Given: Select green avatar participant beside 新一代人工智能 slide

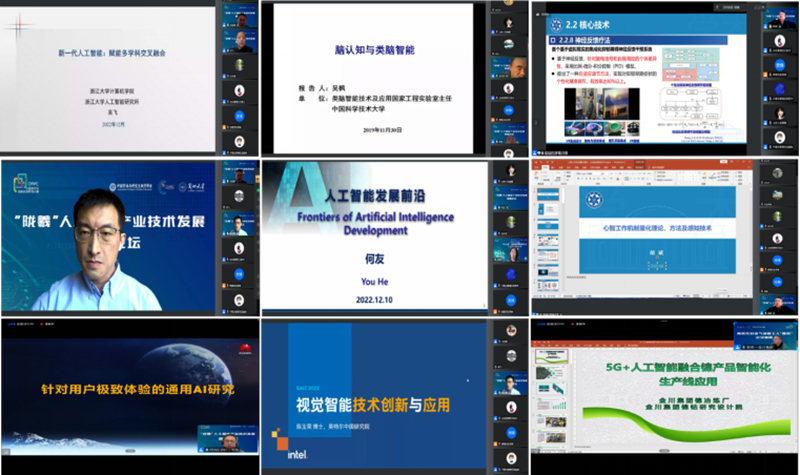Looking at the screenshot, I should point(240,65).
